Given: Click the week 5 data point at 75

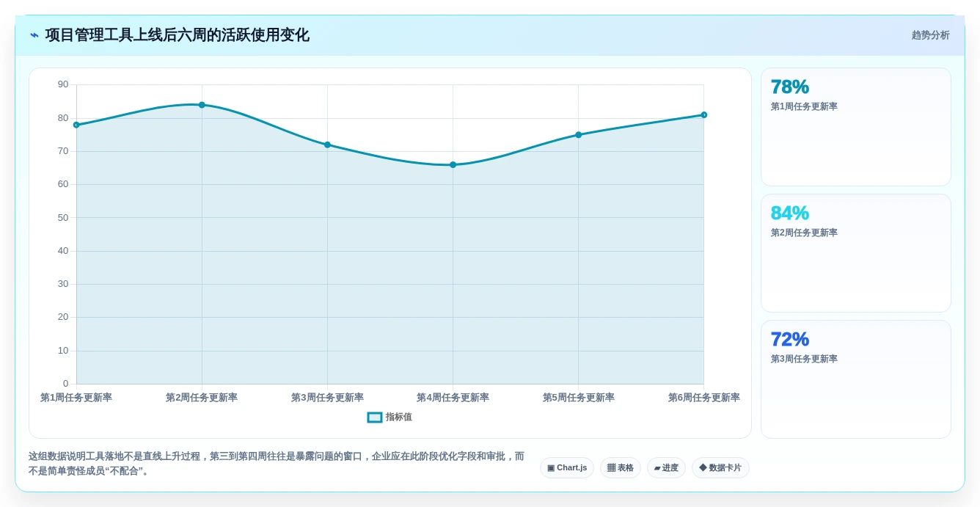Looking at the screenshot, I should coord(578,135).
